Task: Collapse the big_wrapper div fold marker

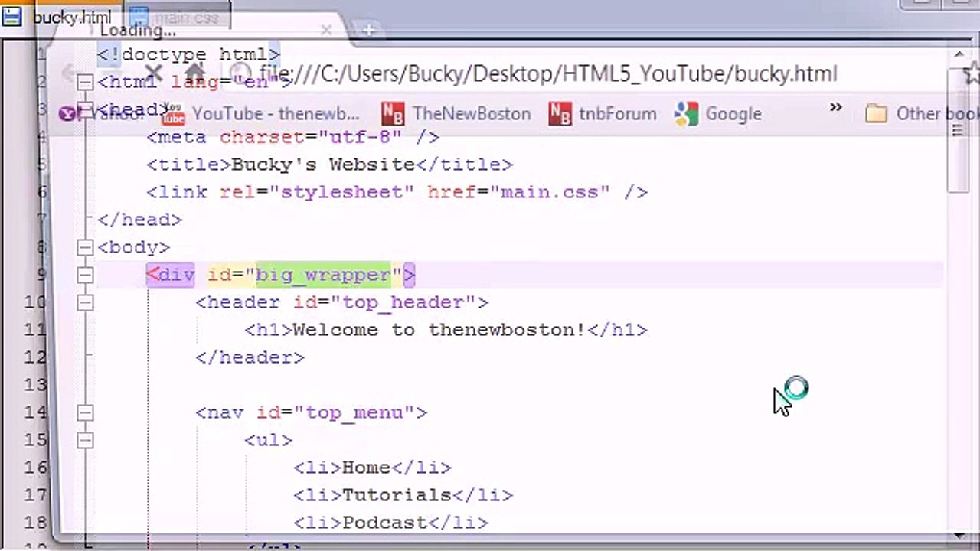Action: point(85,275)
